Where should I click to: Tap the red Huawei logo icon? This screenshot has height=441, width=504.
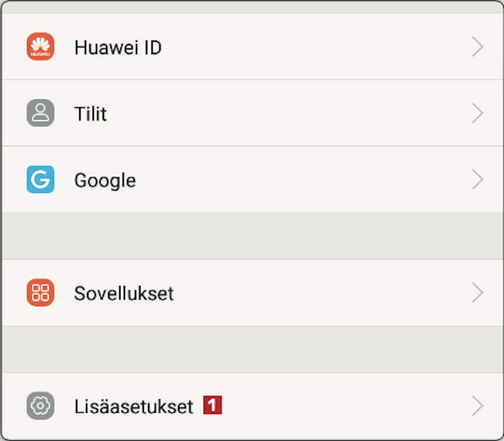tap(40, 46)
